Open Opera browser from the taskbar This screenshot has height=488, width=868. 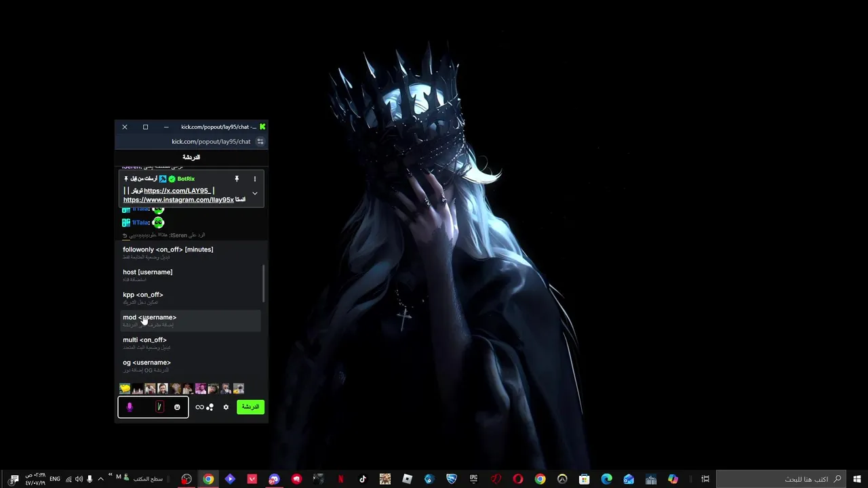pyautogui.click(x=518, y=479)
